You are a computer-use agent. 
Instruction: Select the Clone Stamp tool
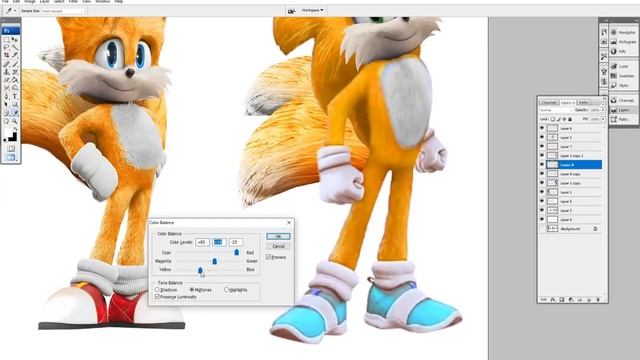pyautogui.click(x=7, y=72)
